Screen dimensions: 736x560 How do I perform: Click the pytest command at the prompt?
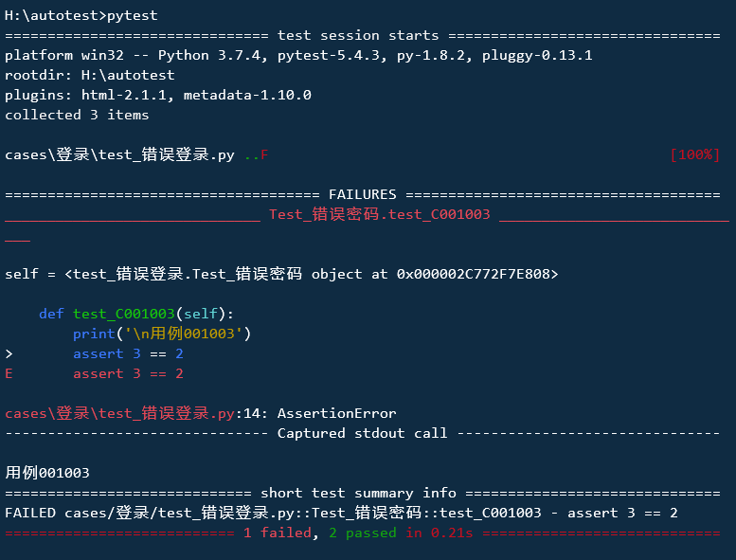[x=133, y=15]
